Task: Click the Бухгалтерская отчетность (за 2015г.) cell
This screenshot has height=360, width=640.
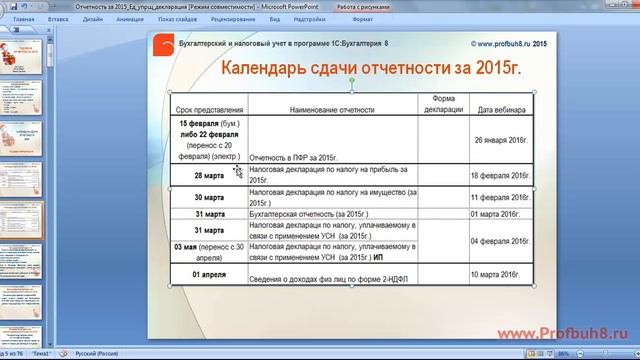Action: click(332, 214)
